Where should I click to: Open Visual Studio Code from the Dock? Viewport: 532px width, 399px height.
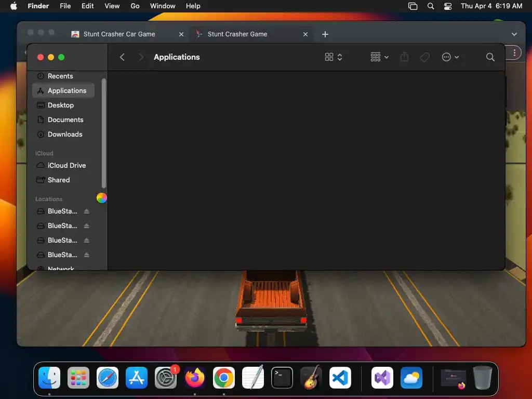(340, 378)
